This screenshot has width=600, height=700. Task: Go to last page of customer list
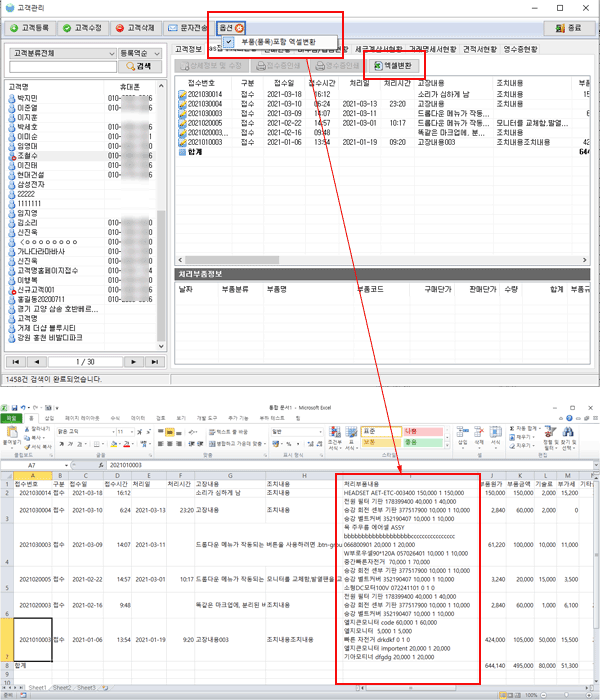[154, 362]
